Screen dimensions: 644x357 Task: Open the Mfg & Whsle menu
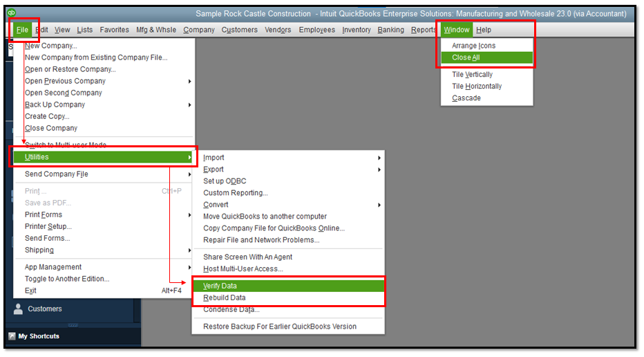pos(156,30)
